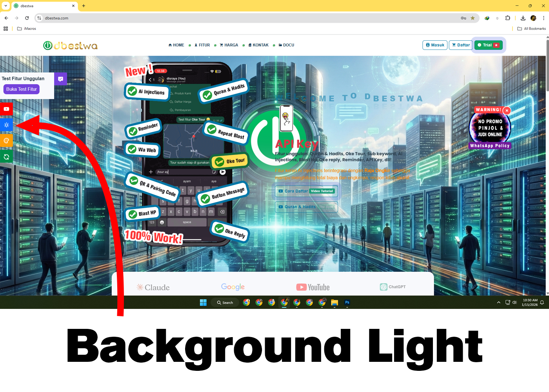Open the orange color palette sidebar icon
This screenshot has height=392, width=549.
(x=6, y=141)
